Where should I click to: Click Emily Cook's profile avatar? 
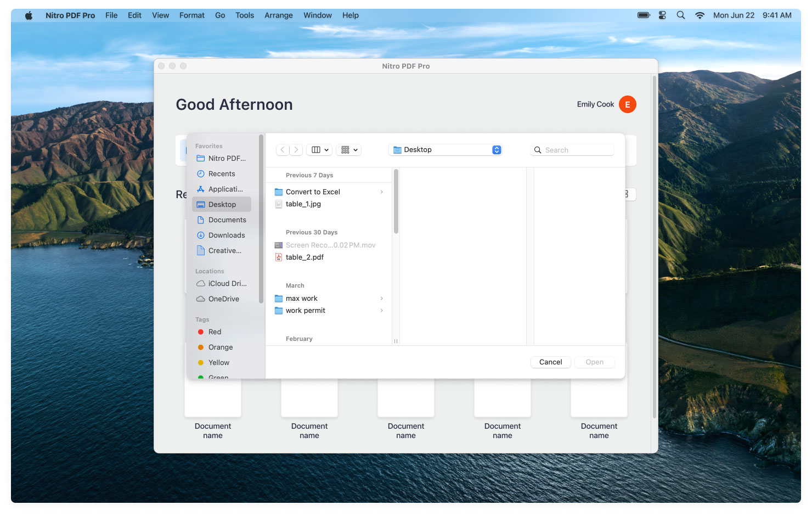pyautogui.click(x=627, y=104)
